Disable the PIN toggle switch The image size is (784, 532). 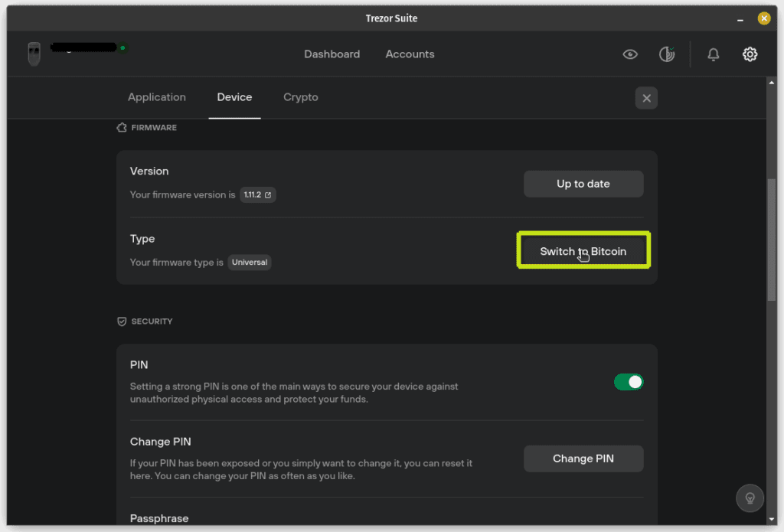(x=629, y=382)
